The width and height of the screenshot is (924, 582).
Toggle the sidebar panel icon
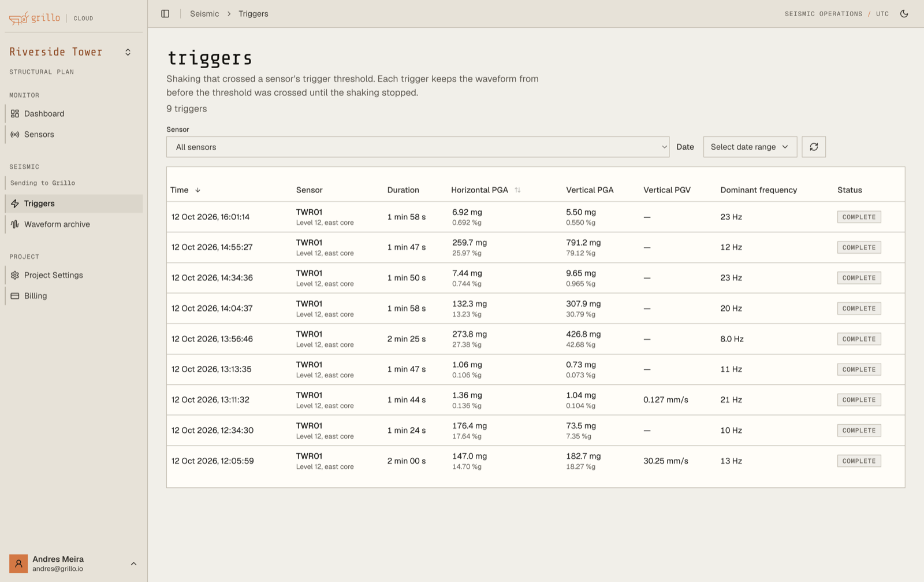pyautogui.click(x=165, y=14)
